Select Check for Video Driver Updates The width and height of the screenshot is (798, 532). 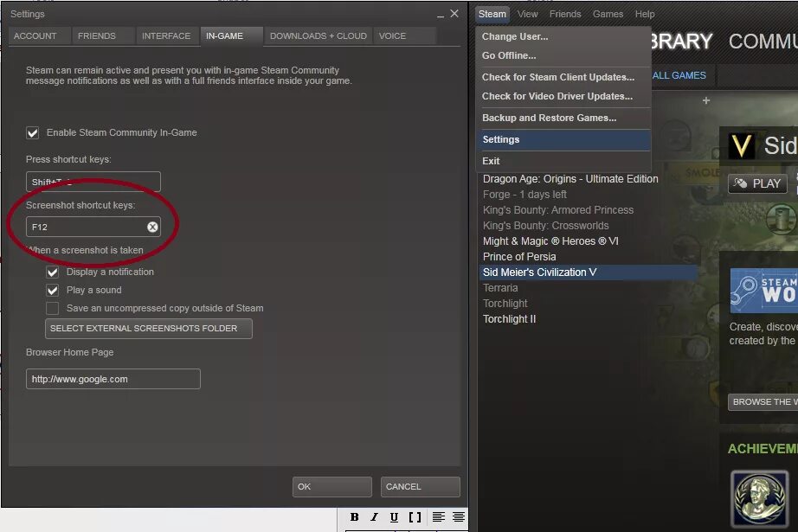[x=563, y=96]
